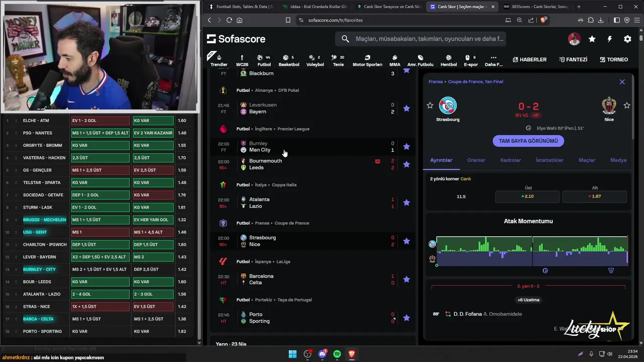This screenshot has width=644, height=362.
Task: Open the WC26 section
Action: coord(242,60)
